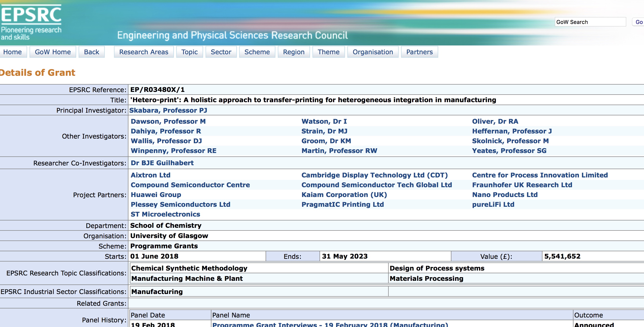The width and height of the screenshot is (644, 327).
Task: Click the GoW Search input field
Action: (x=590, y=22)
